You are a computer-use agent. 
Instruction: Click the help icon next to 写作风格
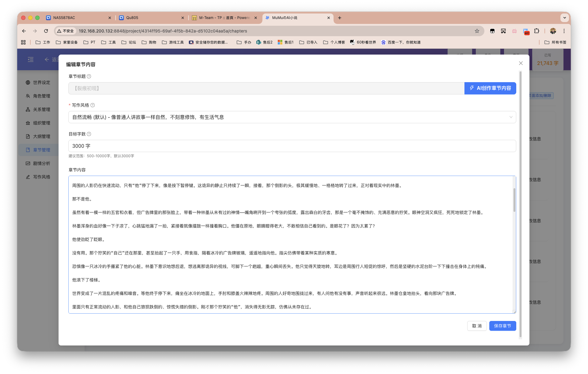pos(93,105)
